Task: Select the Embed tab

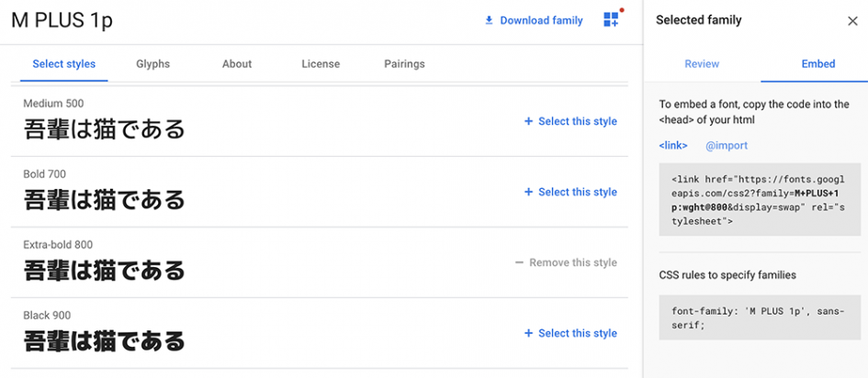Action: click(x=818, y=64)
